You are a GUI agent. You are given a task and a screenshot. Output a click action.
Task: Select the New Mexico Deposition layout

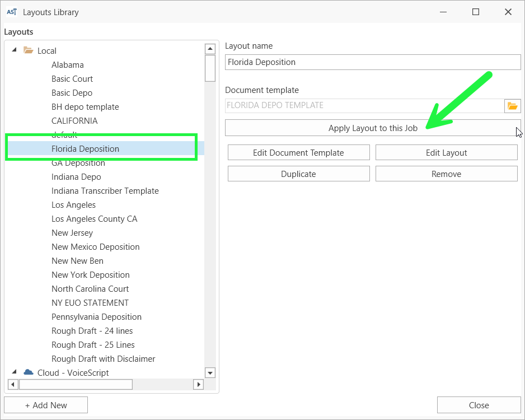point(95,247)
